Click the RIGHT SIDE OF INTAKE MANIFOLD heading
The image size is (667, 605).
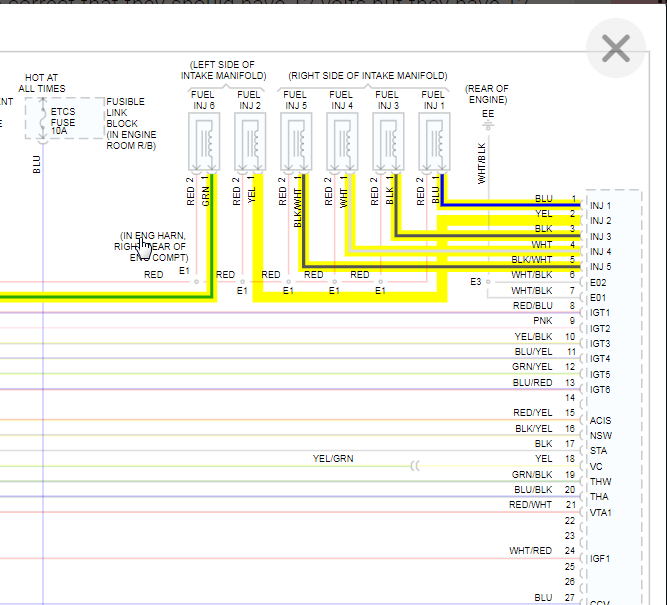point(367,76)
